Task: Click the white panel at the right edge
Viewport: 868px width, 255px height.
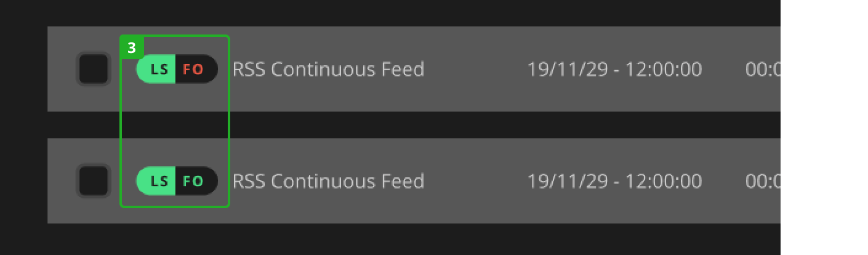Action: coord(824,127)
